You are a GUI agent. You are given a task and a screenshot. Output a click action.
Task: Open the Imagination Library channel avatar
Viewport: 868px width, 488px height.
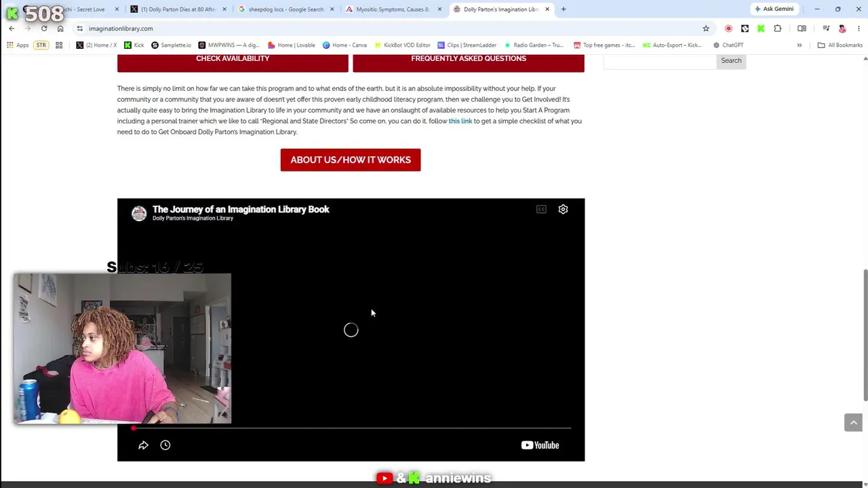point(139,213)
